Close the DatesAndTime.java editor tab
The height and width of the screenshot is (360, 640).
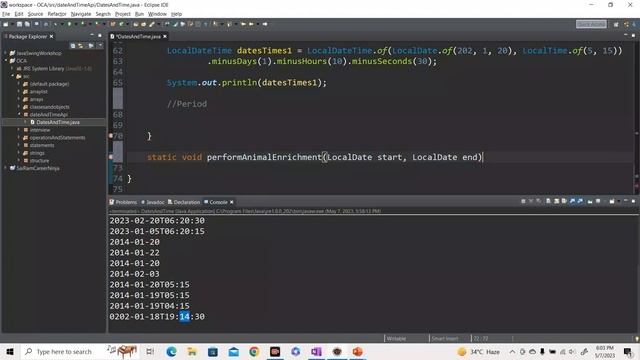tap(165, 36)
